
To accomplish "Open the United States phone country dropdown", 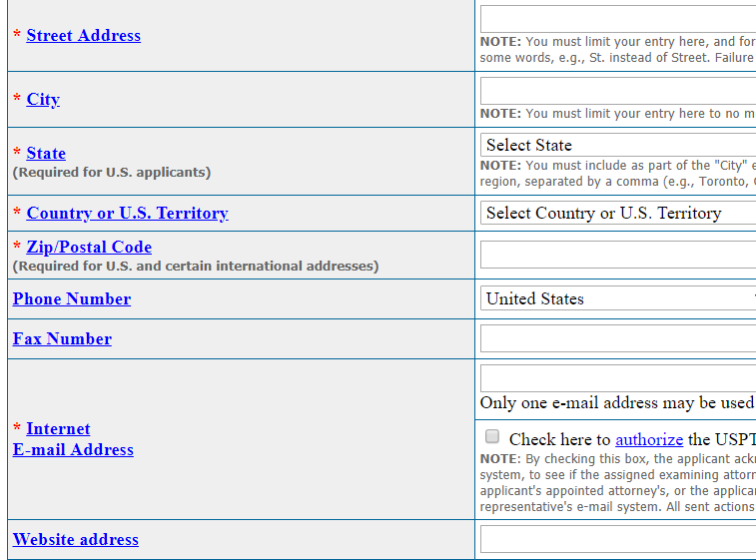I will (617, 299).
